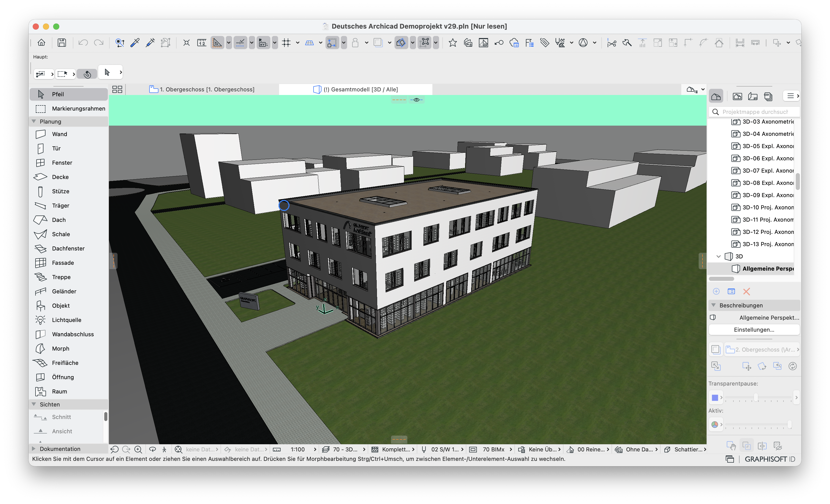The width and height of the screenshot is (830, 504).
Task: Toggle the coordinate XY input button
Action: coord(263,43)
